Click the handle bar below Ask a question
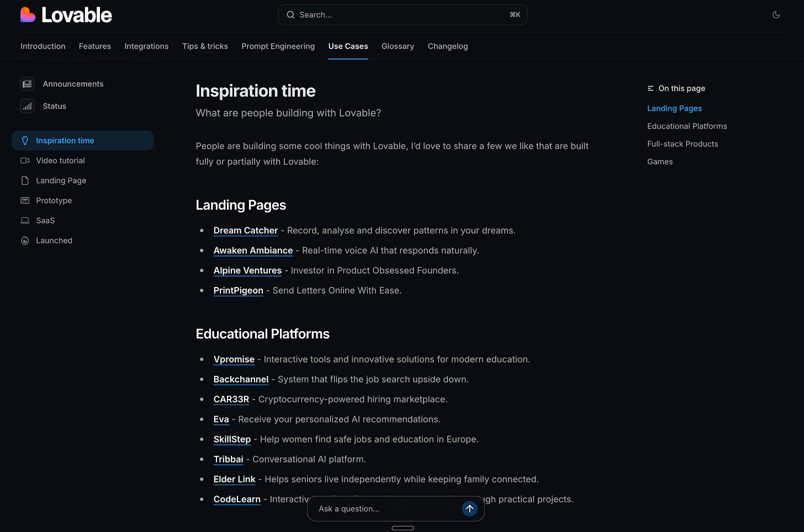The width and height of the screenshot is (804, 532). (403, 528)
